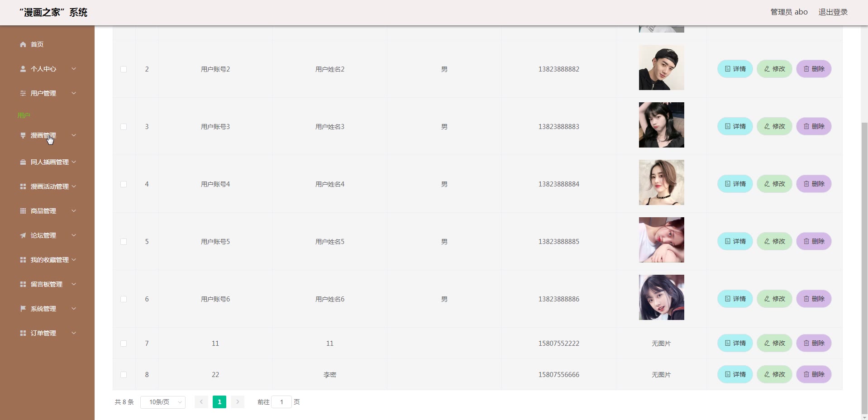Image resolution: width=868 pixels, height=420 pixels.
Task: Click the person icon for 个人中心
Action: (23, 69)
